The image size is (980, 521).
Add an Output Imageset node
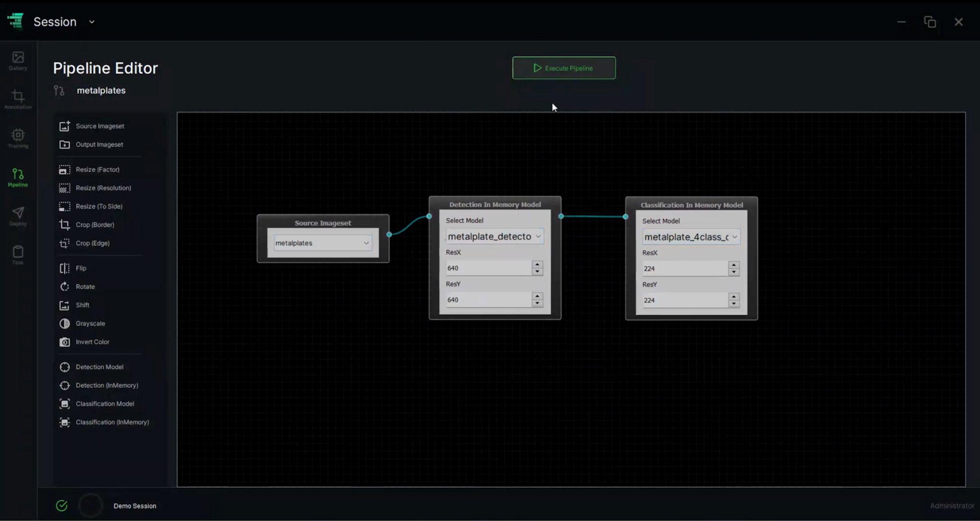[x=91, y=145]
